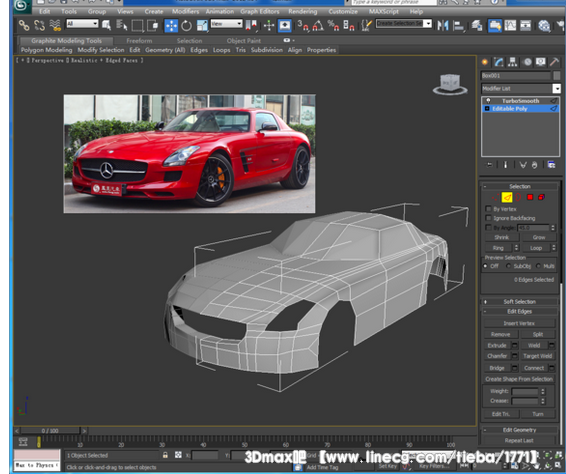Expand the Soft Selection rollout

pyautogui.click(x=519, y=301)
